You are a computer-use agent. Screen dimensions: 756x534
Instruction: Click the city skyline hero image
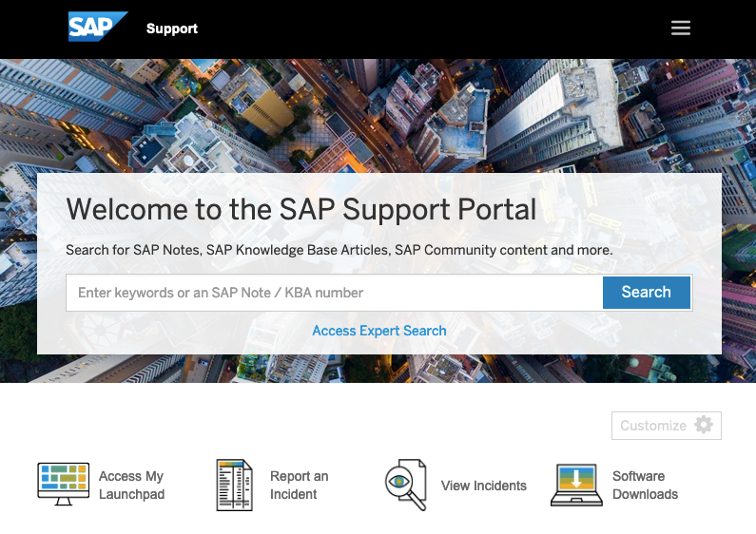(378, 116)
